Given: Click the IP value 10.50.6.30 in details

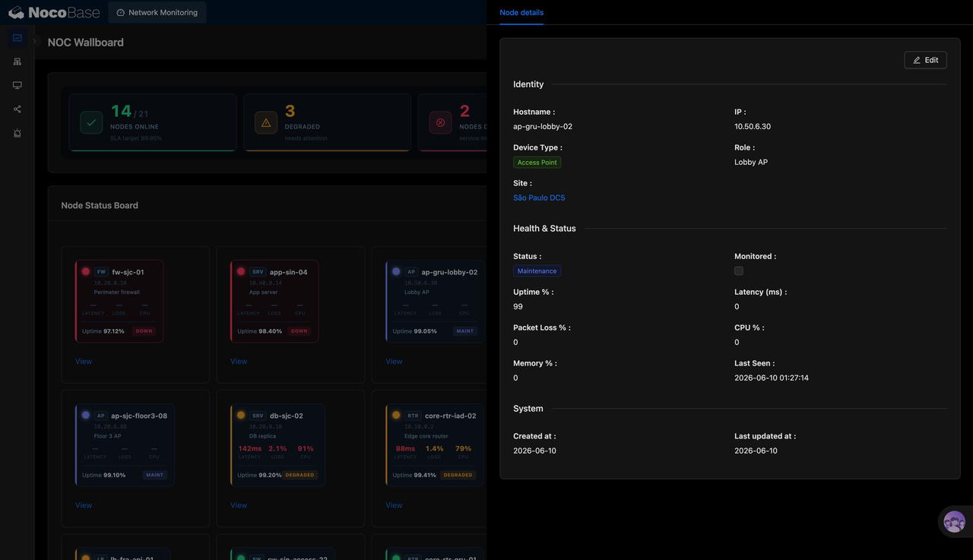Looking at the screenshot, I should [753, 127].
